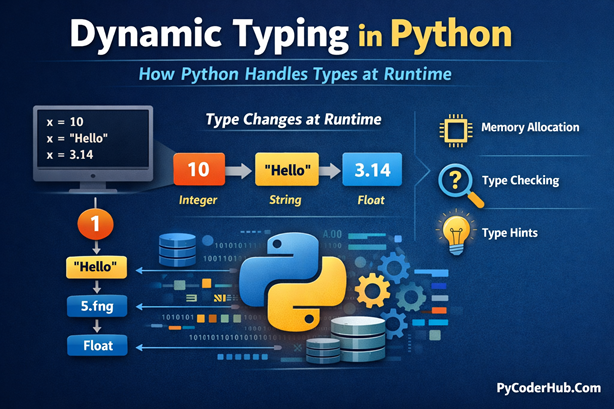The width and height of the screenshot is (614, 409).
Task: Select the blue 3.14 box
Action: (x=372, y=170)
